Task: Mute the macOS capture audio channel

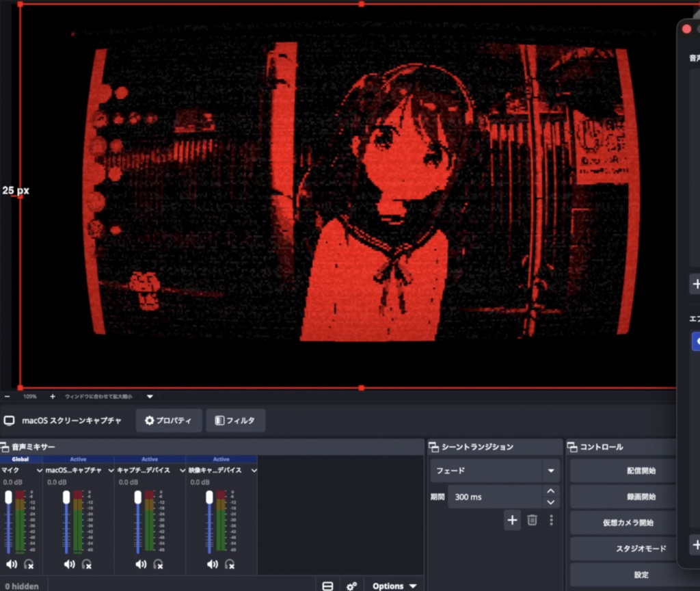Action: coord(69,564)
